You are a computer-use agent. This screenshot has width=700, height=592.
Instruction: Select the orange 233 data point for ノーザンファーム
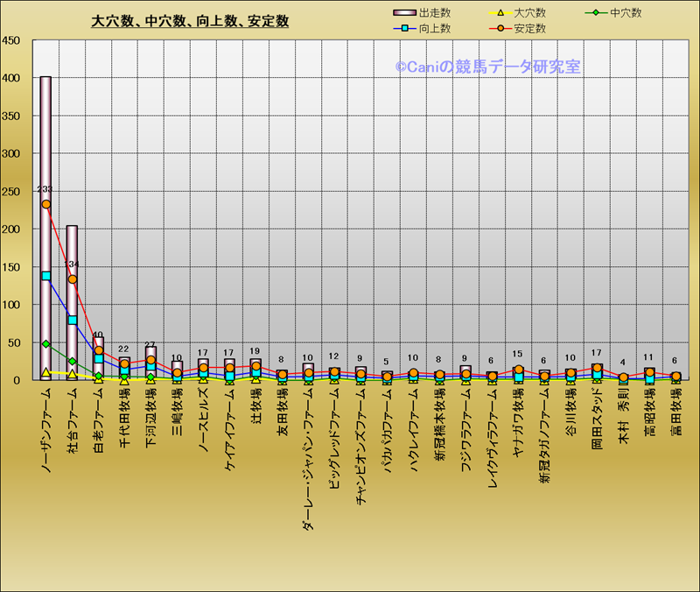pyautogui.click(x=45, y=204)
